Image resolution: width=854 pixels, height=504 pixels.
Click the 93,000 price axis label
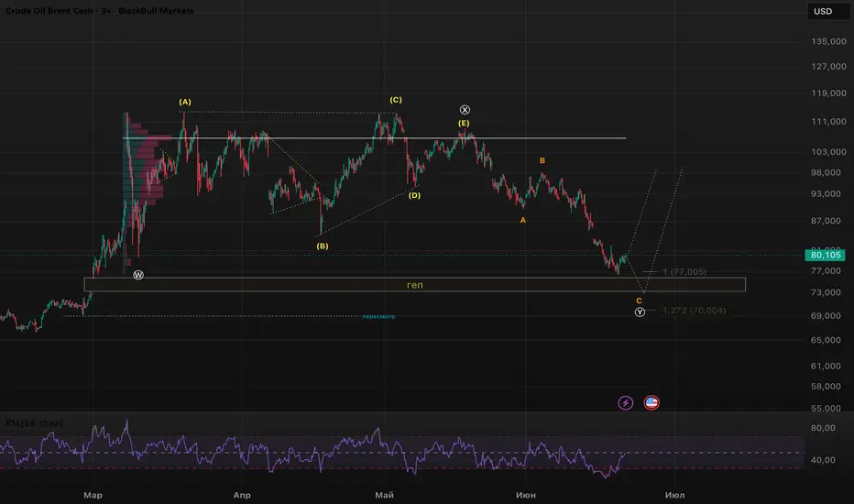(x=826, y=194)
